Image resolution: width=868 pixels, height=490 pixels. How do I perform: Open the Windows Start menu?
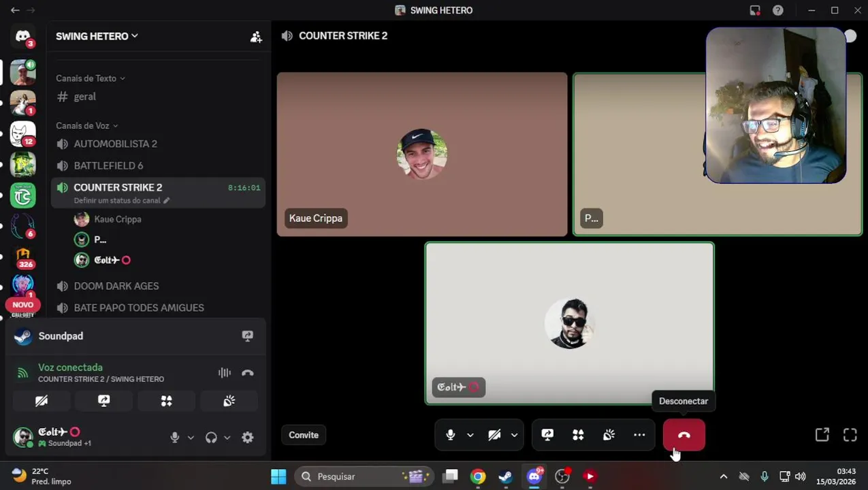[278, 476]
